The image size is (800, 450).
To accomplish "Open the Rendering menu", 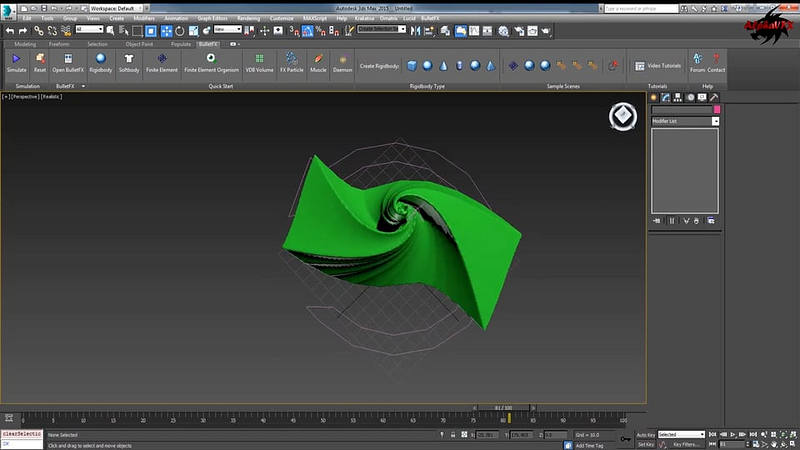I will (x=248, y=18).
